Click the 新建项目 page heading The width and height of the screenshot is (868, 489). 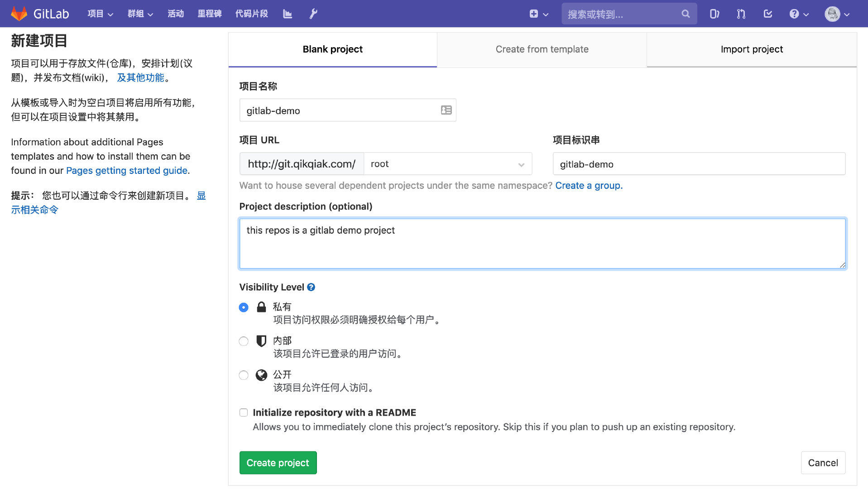click(39, 41)
